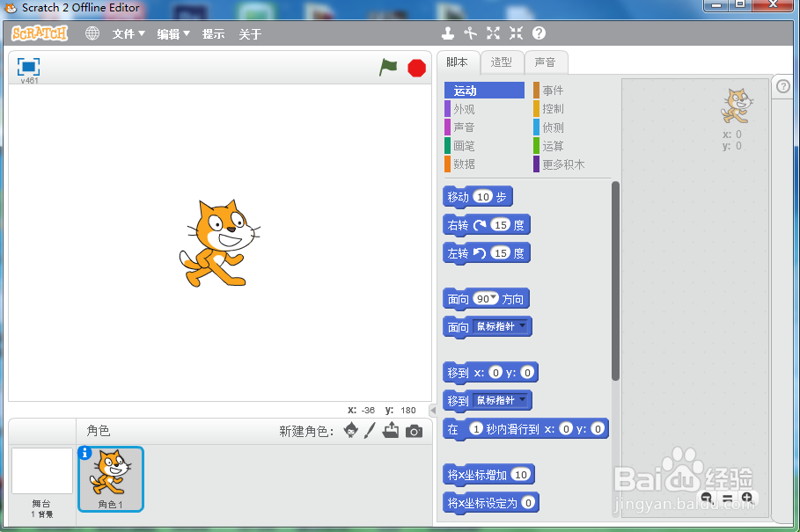Select the block help question tool

tap(539, 33)
